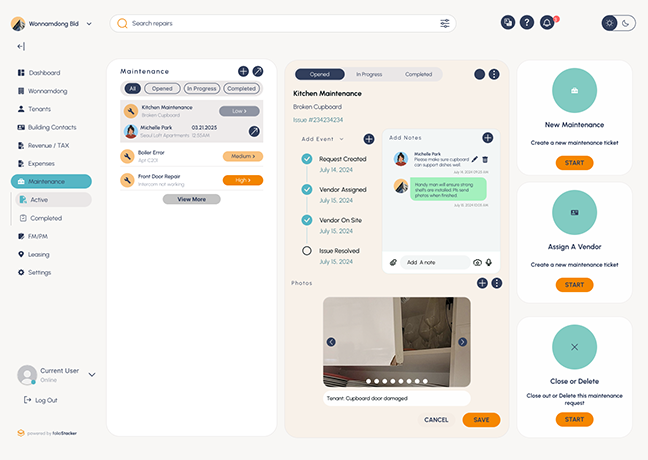Add a new note with plus icon
Image resolution: width=648 pixels, height=460 pixels.
pyautogui.click(x=487, y=138)
